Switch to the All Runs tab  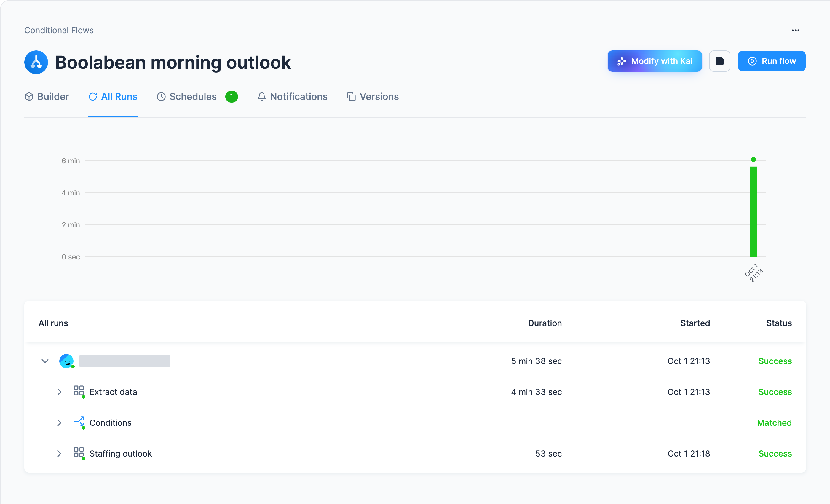coord(113,97)
